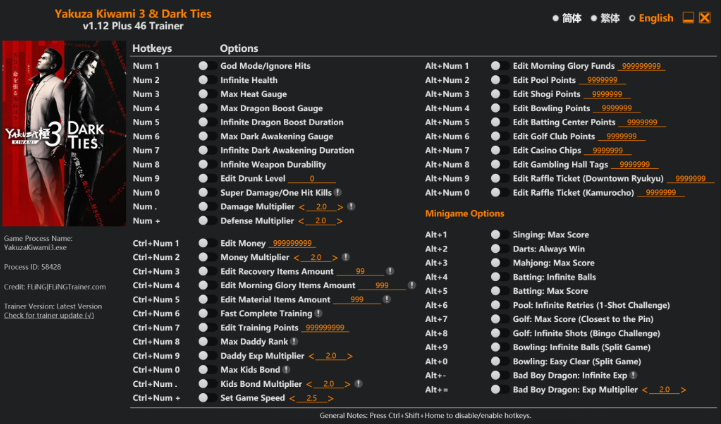
Task: Decrease Damage Multiplier with left arrow
Action: [302, 207]
